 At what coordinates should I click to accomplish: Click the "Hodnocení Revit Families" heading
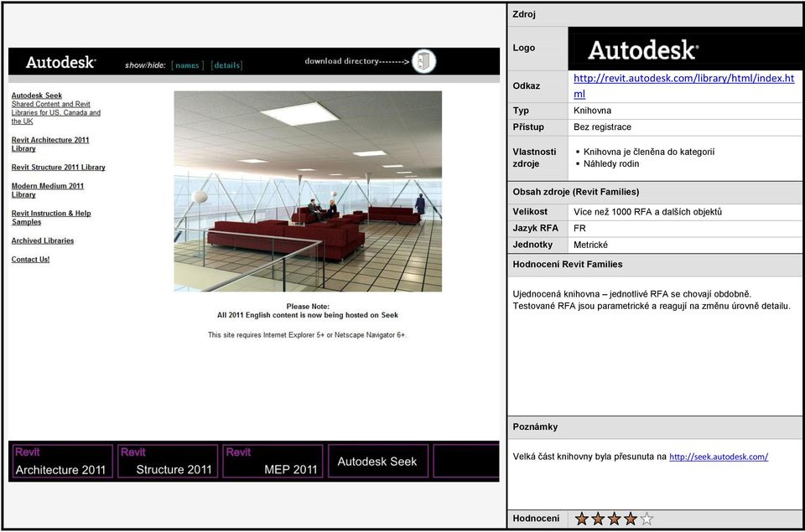click(x=568, y=264)
